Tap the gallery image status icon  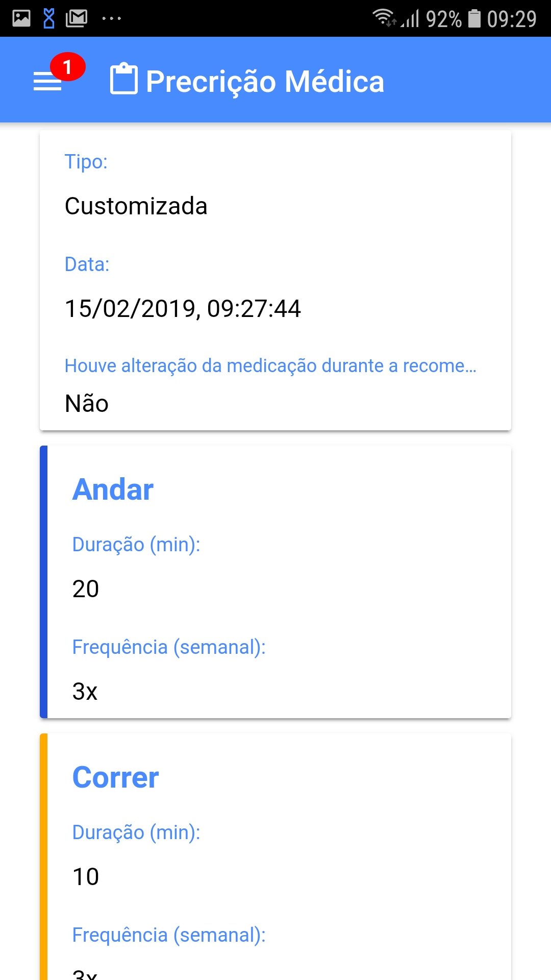(x=21, y=19)
